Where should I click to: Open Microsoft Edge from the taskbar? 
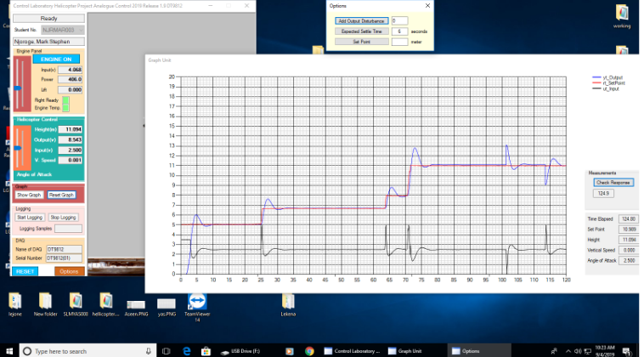pyautogui.click(x=187, y=350)
